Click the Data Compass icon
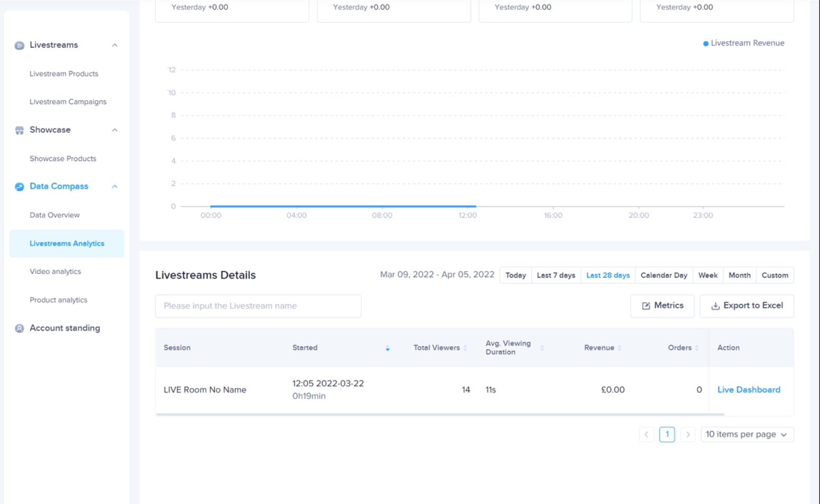Viewport: 820px width, 504px height. click(x=20, y=187)
